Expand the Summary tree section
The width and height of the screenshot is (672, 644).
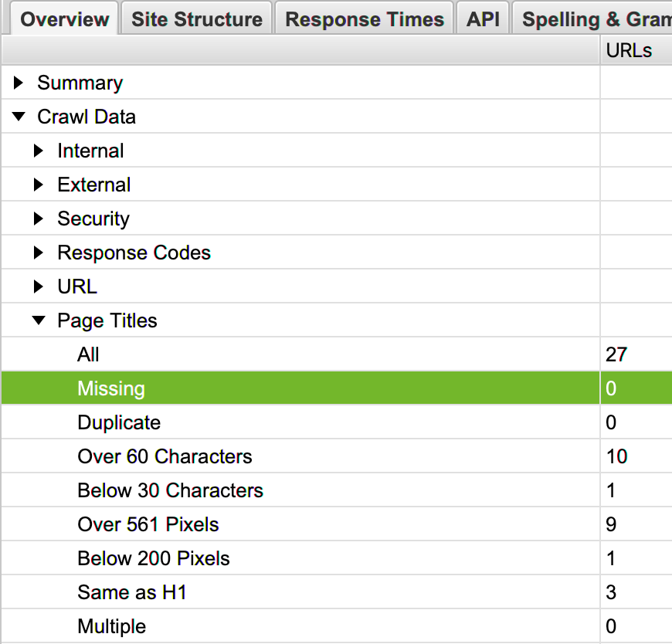[19, 83]
